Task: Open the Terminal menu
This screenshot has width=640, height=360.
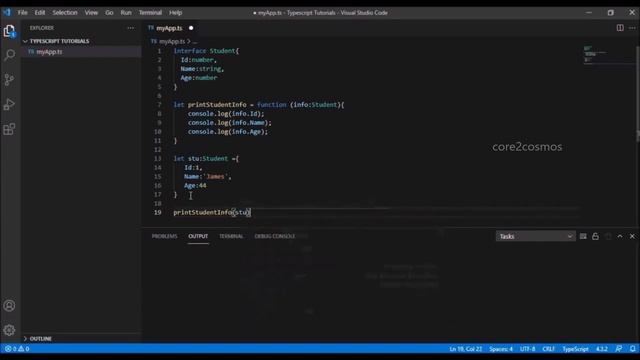Action: click(150, 13)
